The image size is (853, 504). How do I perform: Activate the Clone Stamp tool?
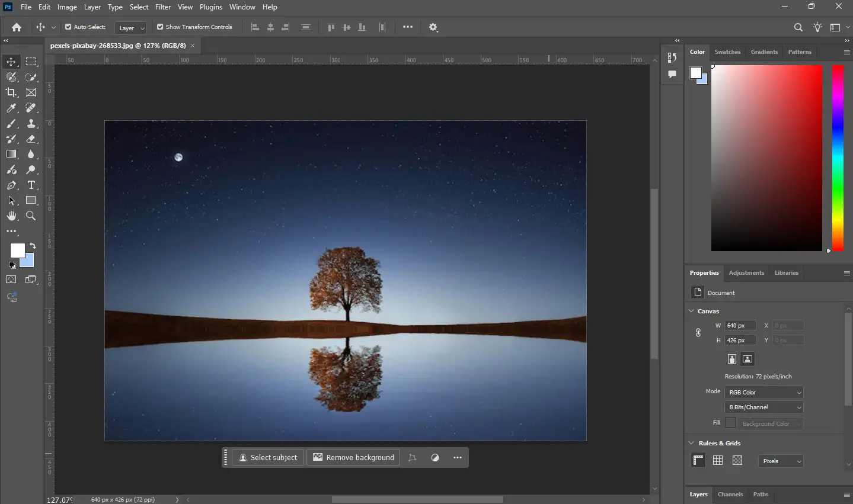[31, 124]
